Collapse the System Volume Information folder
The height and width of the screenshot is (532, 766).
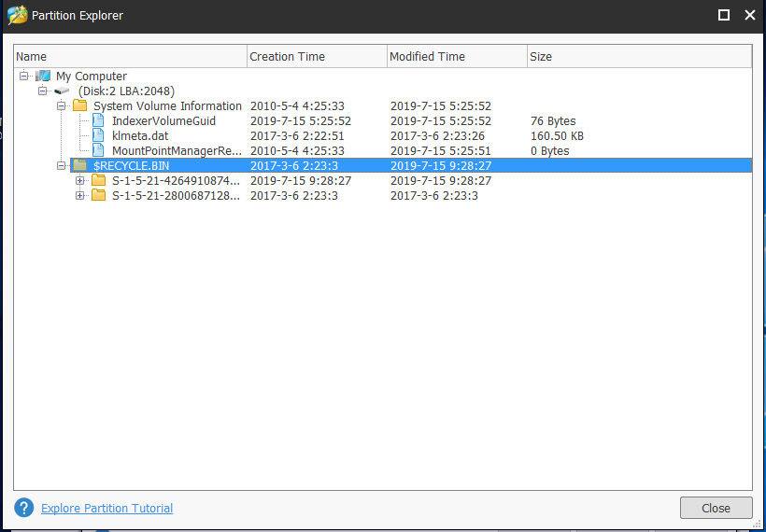(x=61, y=105)
